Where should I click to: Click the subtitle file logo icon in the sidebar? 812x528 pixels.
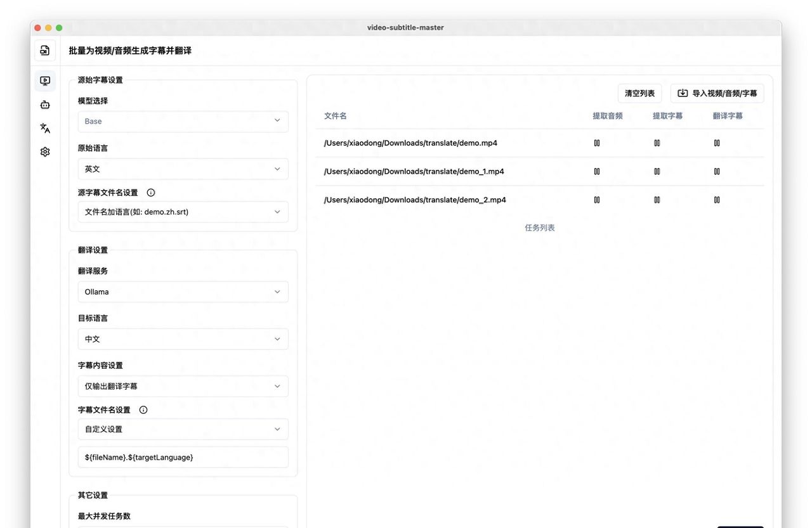tap(45, 51)
